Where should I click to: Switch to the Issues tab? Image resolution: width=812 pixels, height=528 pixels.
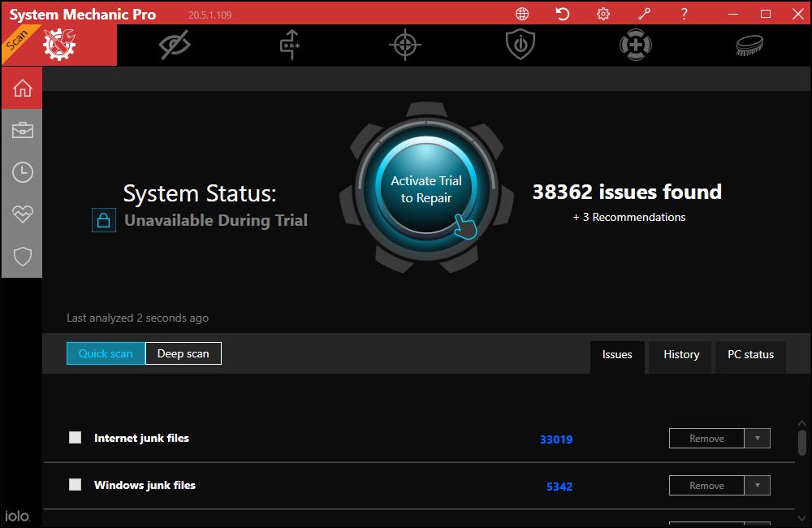617,355
